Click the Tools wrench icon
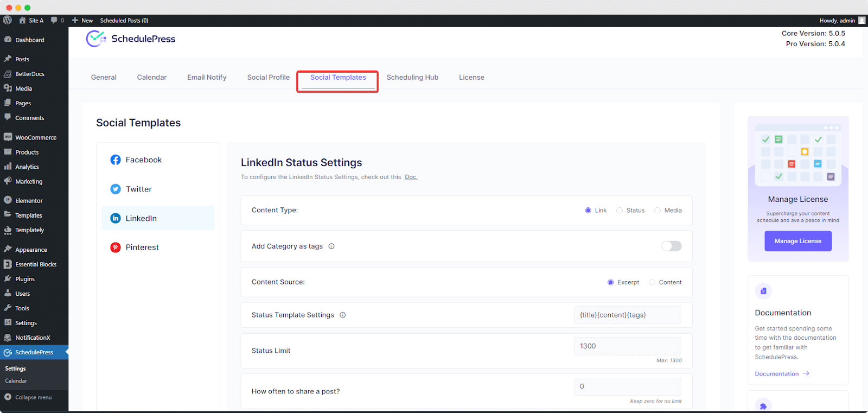 click(x=8, y=308)
